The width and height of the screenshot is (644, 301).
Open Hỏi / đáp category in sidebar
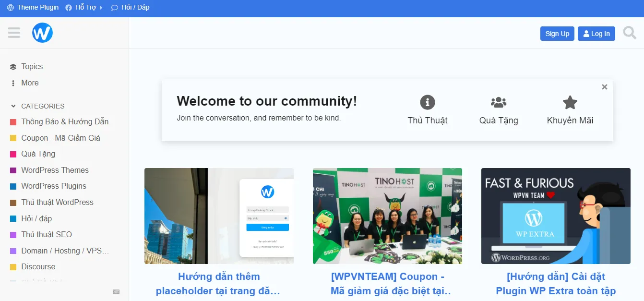click(x=36, y=219)
